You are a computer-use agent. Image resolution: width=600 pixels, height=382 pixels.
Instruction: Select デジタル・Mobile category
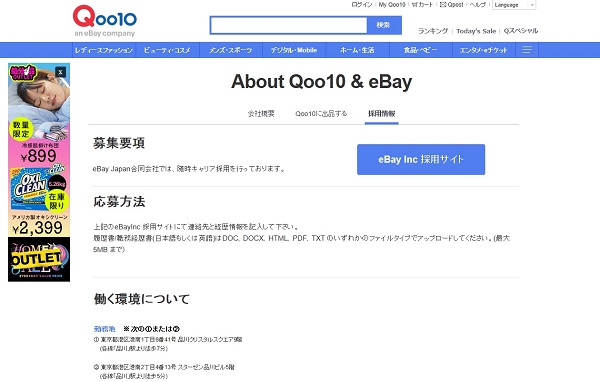[294, 50]
